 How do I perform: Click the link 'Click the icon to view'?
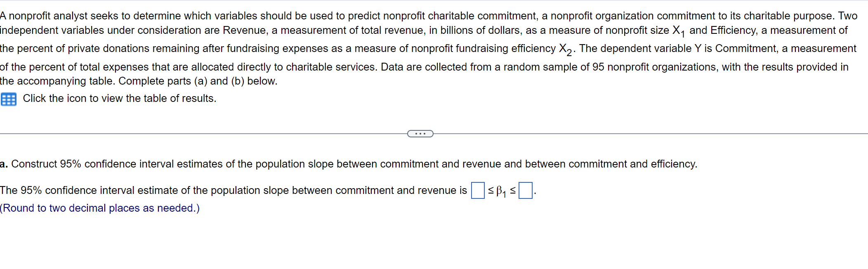click(119, 99)
